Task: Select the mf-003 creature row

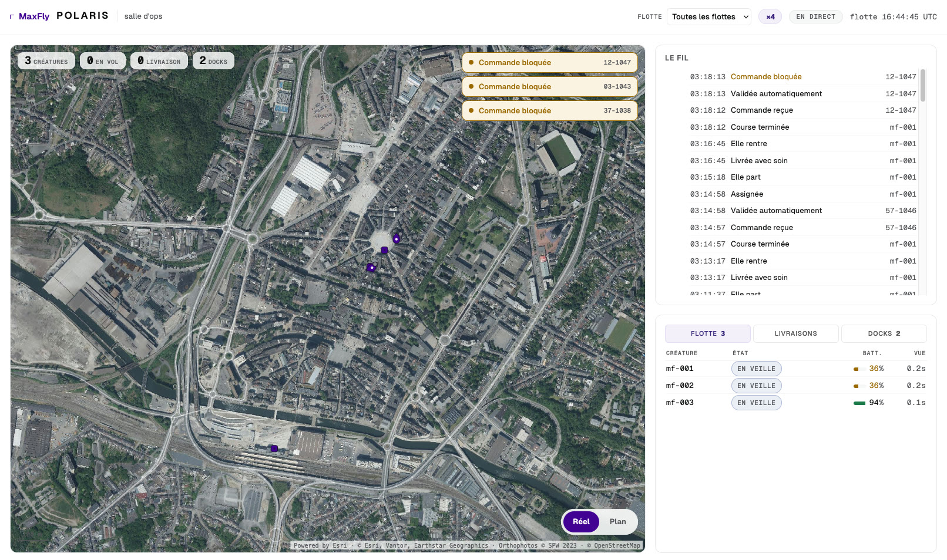Action: click(x=795, y=403)
